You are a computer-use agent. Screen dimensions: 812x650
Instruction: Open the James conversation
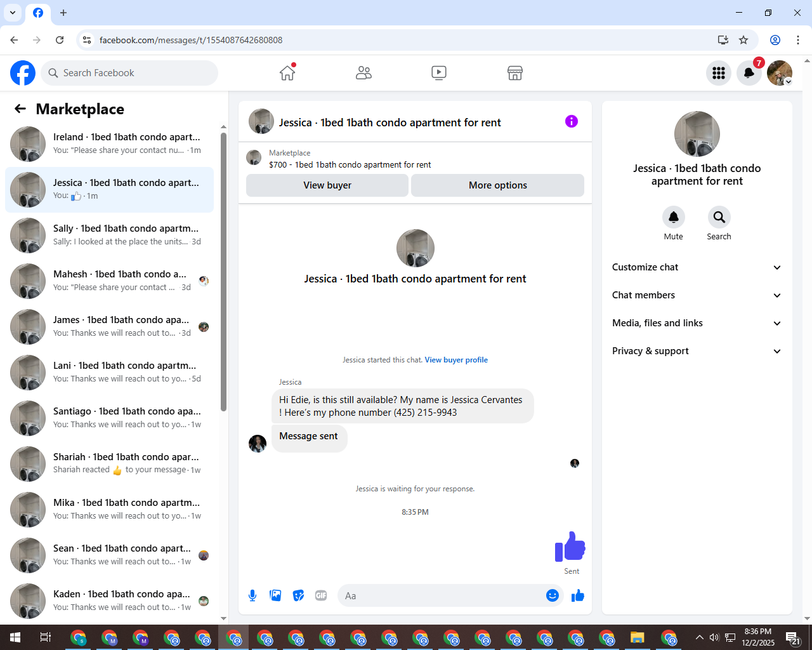coord(109,327)
